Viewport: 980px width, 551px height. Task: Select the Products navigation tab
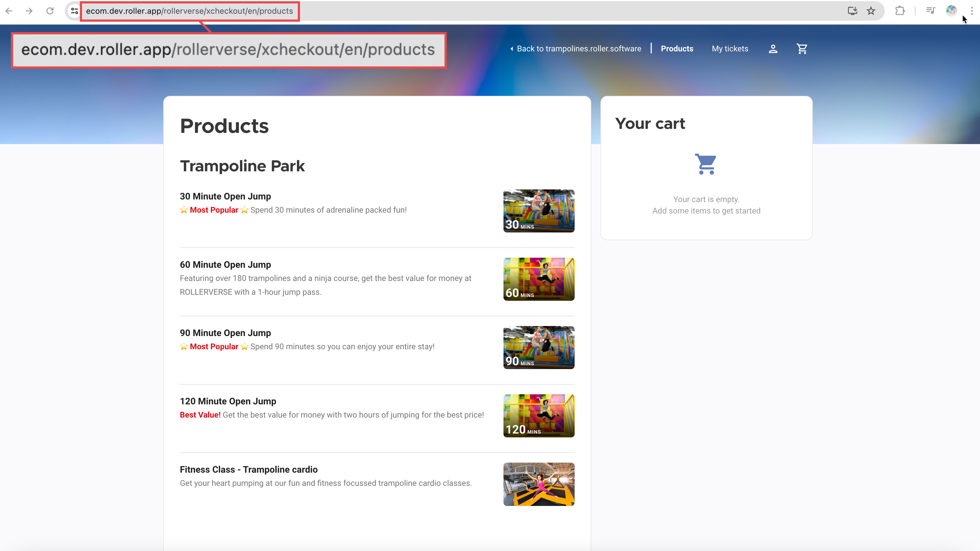[x=677, y=49]
